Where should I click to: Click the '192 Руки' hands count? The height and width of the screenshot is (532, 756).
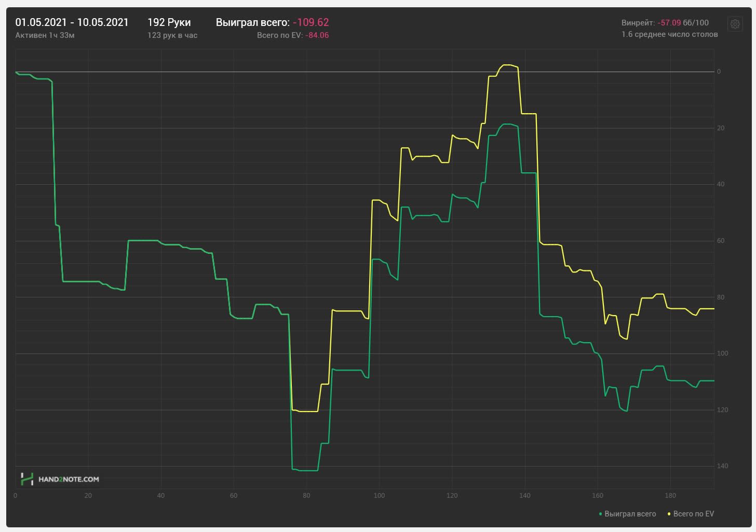point(169,22)
